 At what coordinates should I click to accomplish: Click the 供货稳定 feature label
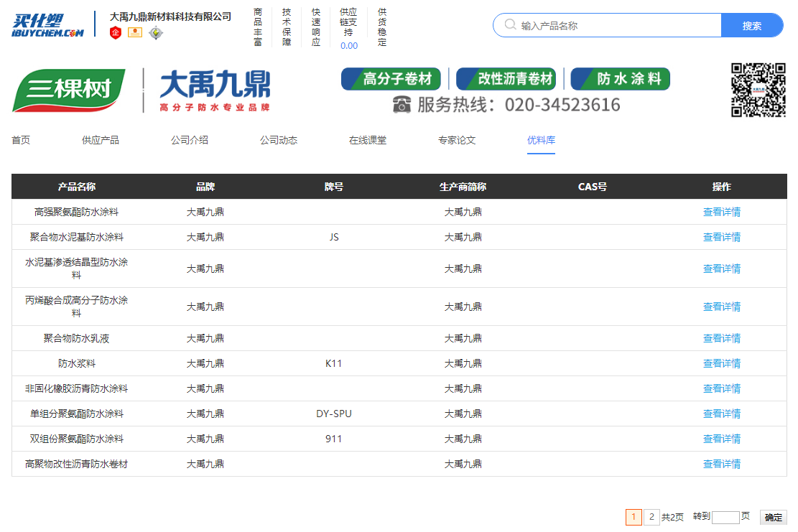[382, 27]
